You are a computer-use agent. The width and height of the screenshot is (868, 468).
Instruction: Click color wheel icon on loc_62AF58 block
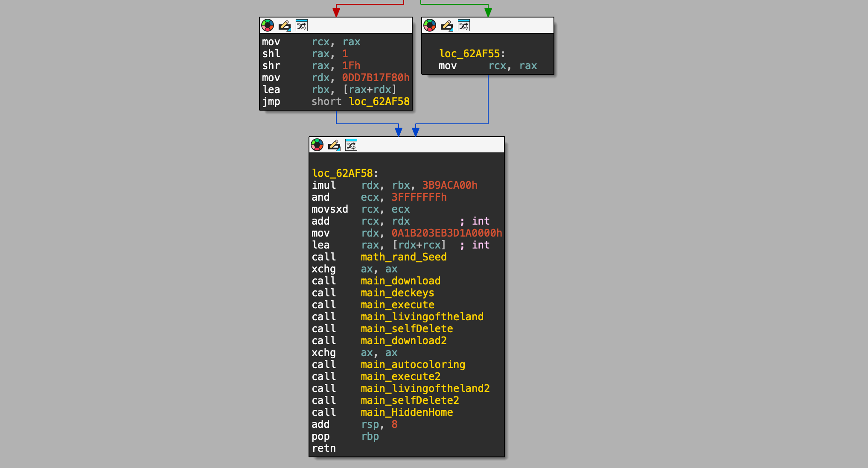317,145
